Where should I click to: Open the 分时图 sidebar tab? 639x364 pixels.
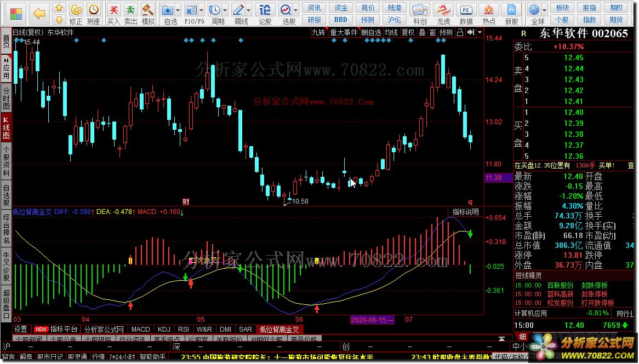pos(6,98)
